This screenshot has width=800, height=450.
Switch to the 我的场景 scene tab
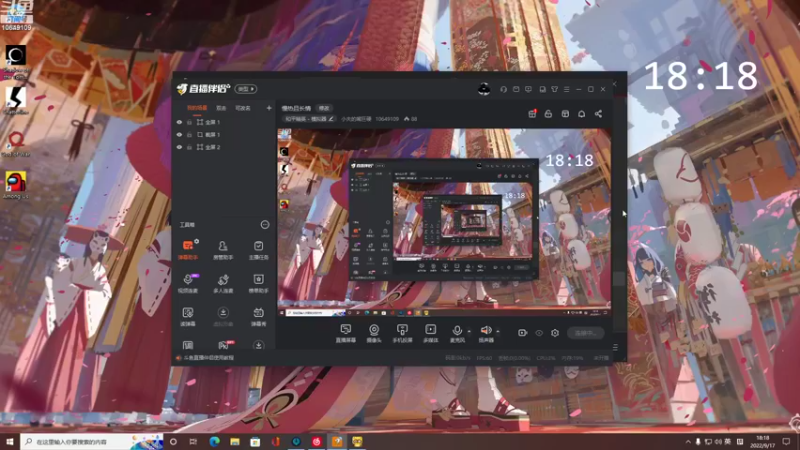[197, 108]
